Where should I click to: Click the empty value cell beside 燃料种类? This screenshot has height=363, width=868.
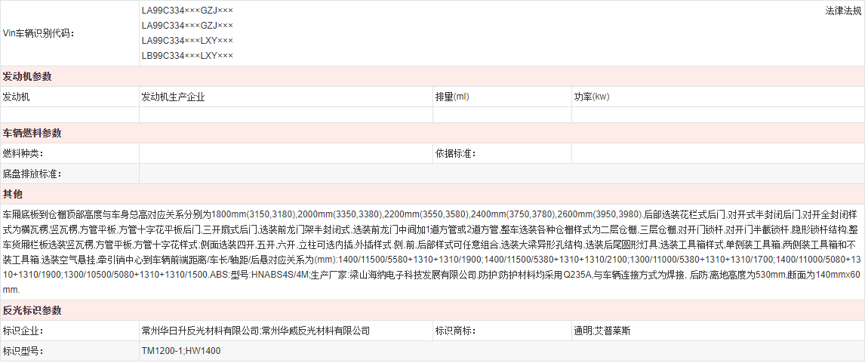[x=285, y=154]
